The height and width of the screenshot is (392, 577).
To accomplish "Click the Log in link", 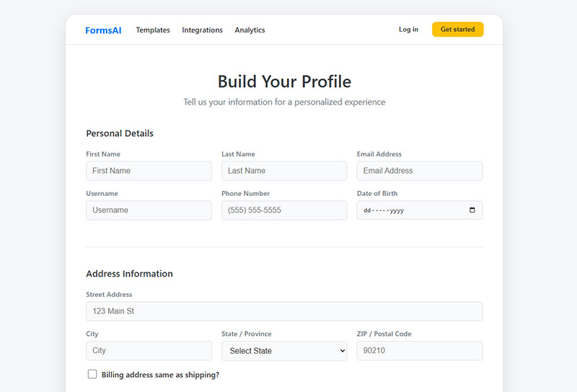I will click(408, 30).
